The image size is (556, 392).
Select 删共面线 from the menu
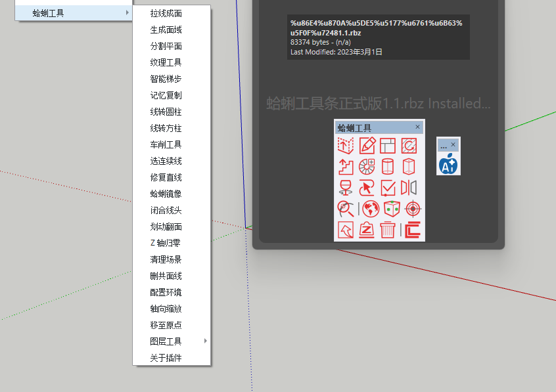(166, 276)
